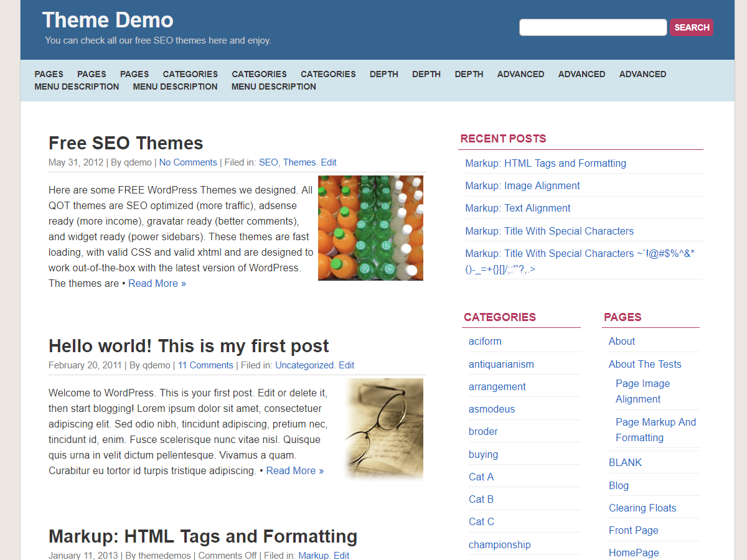Click the Theme Demo site title
747x560 pixels.
(107, 19)
